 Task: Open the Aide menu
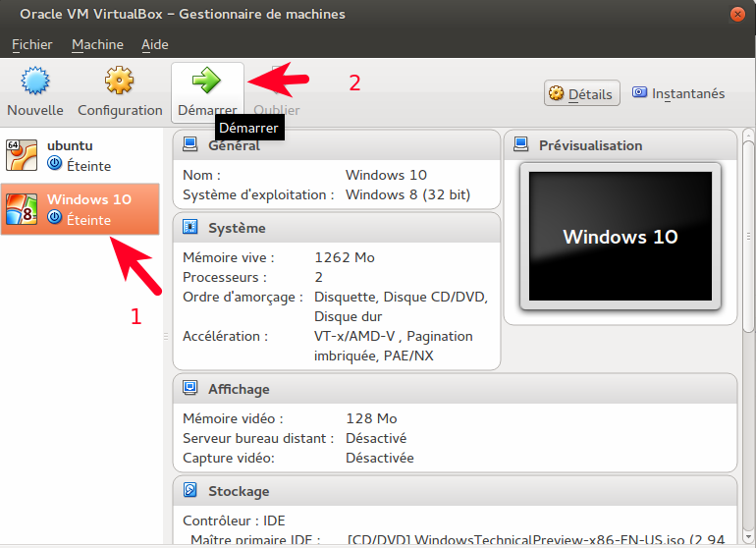point(155,44)
